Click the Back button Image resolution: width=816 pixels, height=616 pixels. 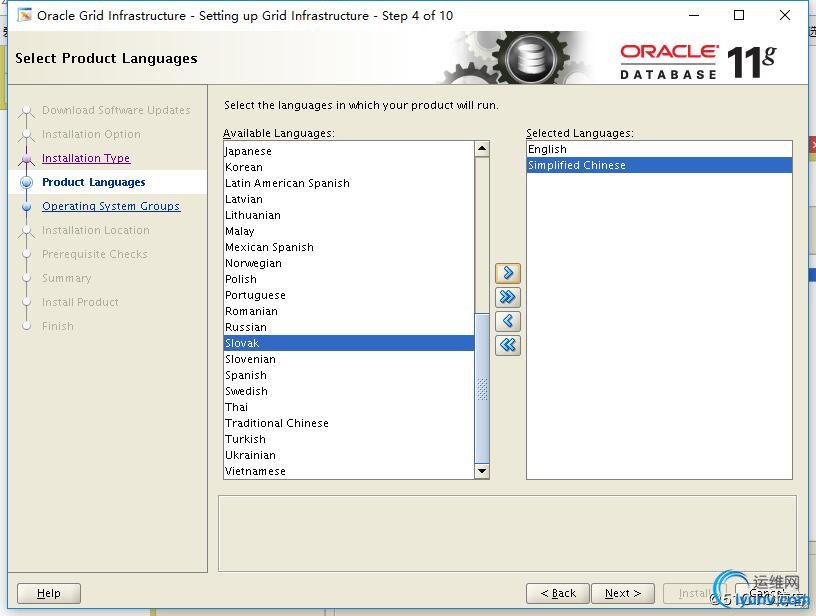click(558, 593)
